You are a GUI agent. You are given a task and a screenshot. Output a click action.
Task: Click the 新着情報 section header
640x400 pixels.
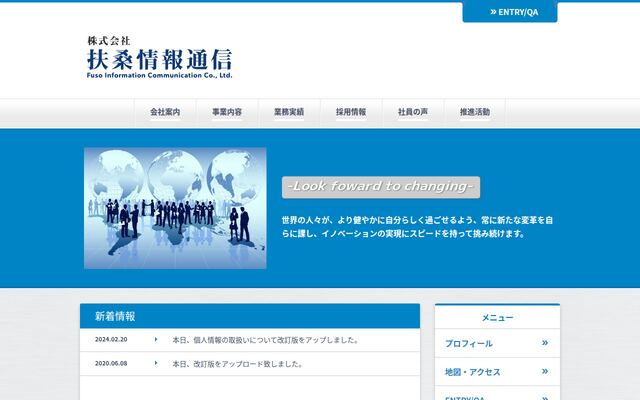tap(250, 316)
